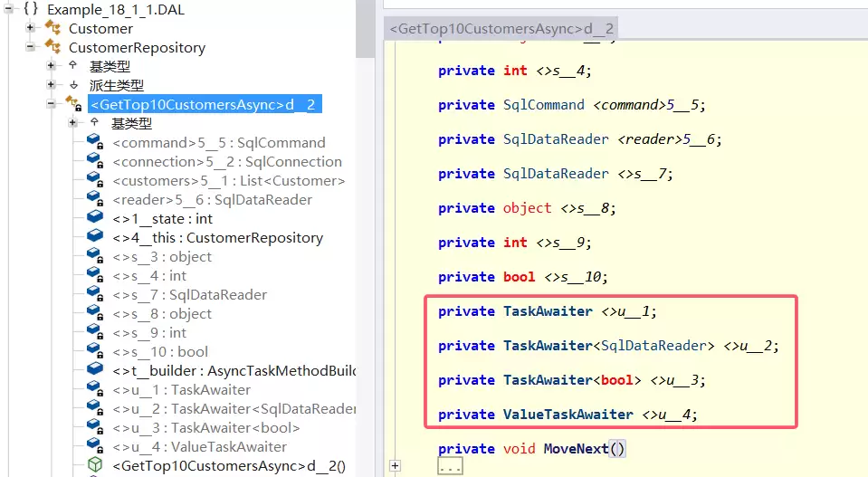Expand 基类型 under CustomerRepository

51,65
